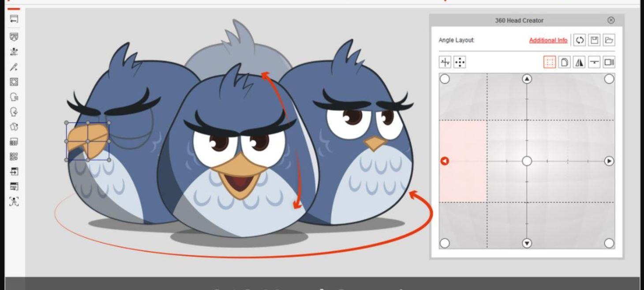
Task: Select the up-arrow top angle point
Action: pos(527,79)
